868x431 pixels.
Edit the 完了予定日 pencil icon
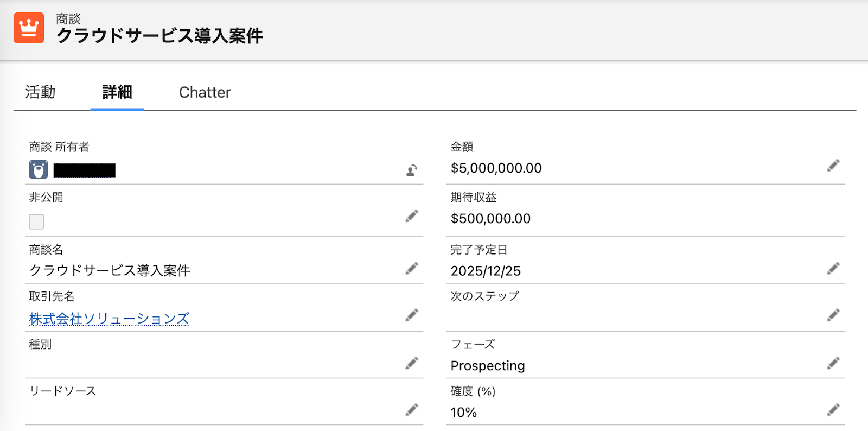coord(833,268)
